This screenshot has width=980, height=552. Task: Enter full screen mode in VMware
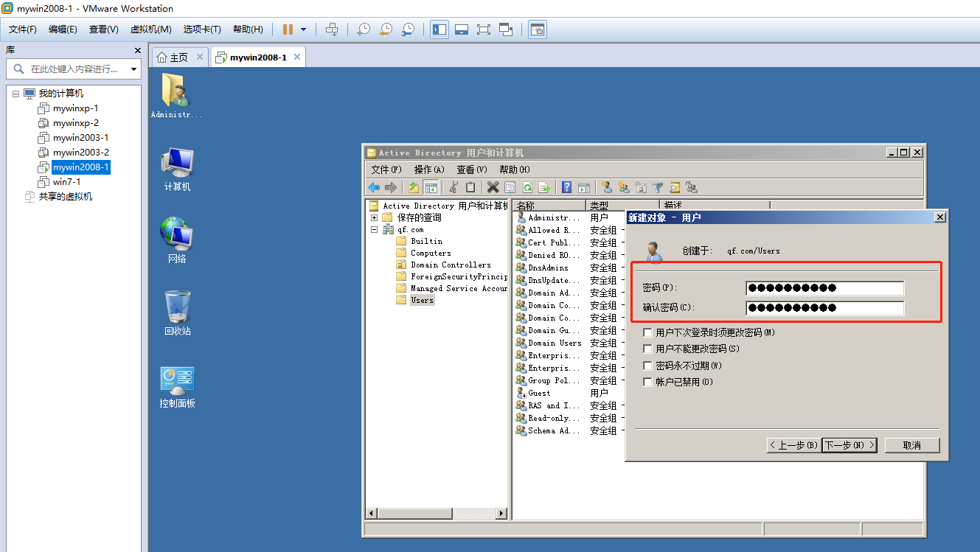point(484,29)
